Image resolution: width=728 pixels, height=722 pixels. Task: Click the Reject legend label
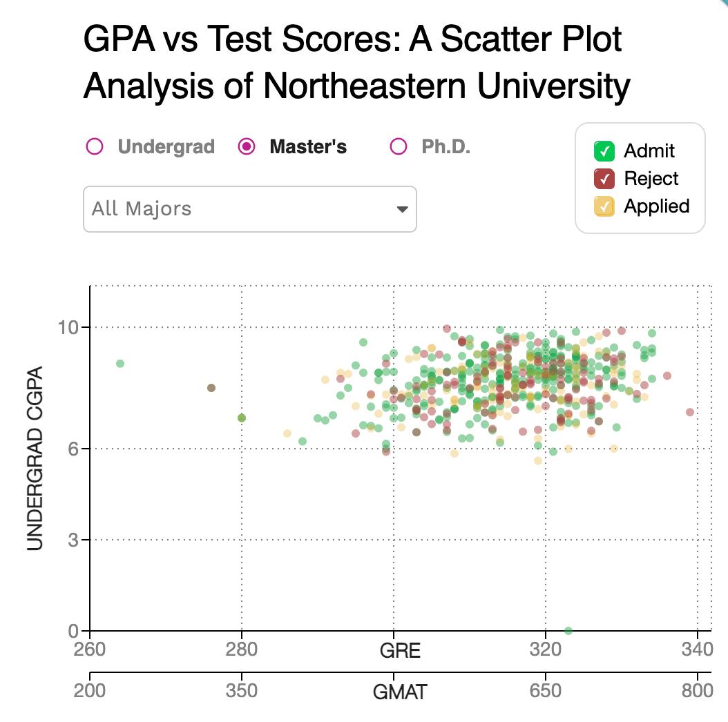click(651, 179)
